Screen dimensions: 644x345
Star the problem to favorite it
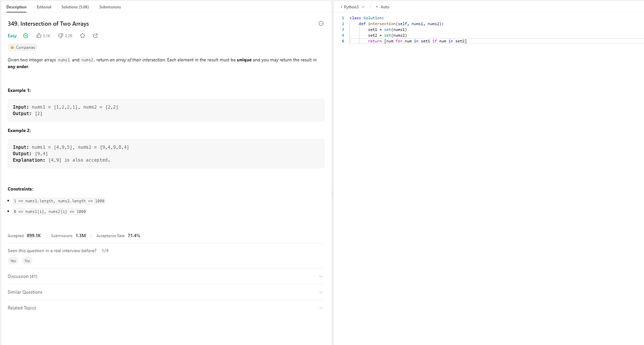(82, 35)
